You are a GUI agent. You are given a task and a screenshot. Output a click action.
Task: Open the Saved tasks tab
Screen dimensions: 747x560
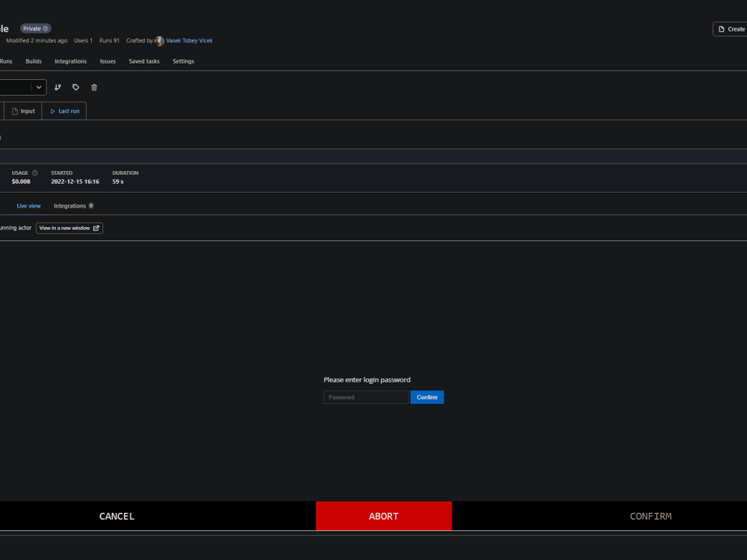143,61
